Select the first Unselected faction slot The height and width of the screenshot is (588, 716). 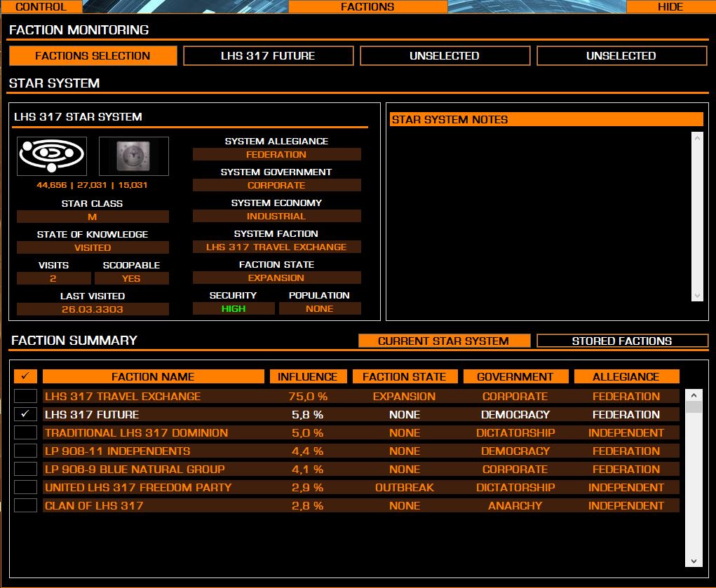(445, 55)
